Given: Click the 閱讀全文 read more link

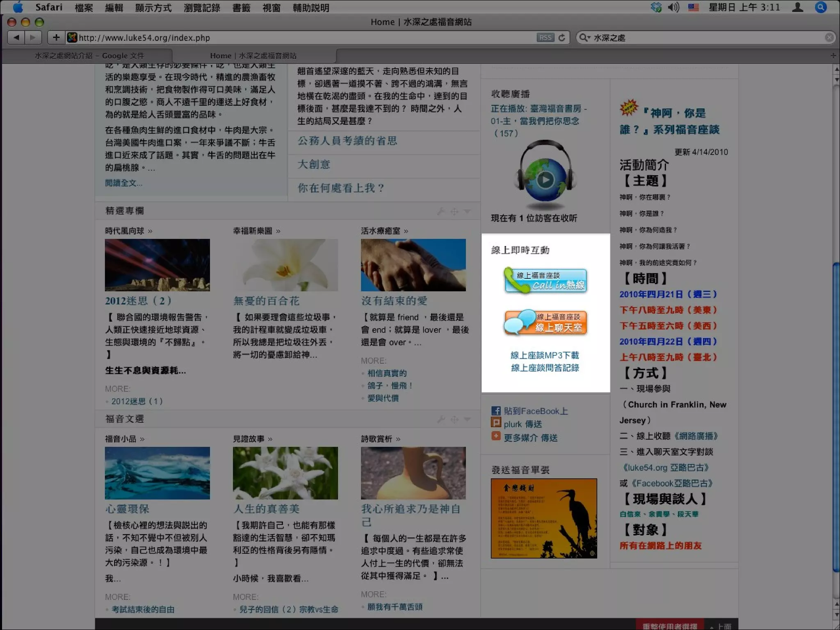Looking at the screenshot, I should (x=123, y=183).
